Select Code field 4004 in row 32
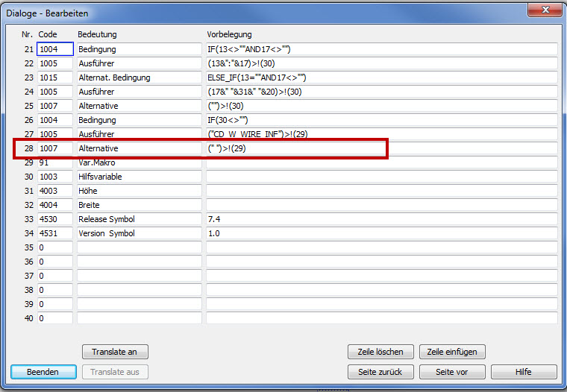Screen dimensions: 567x392 55,205
